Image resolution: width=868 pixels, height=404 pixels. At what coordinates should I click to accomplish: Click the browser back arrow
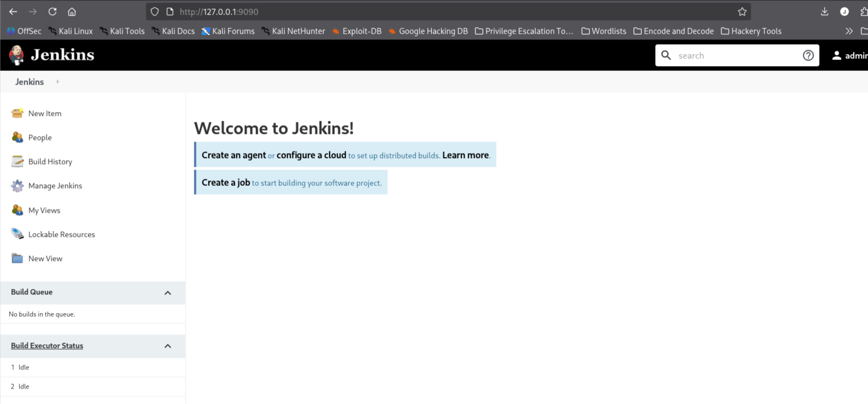point(13,12)
